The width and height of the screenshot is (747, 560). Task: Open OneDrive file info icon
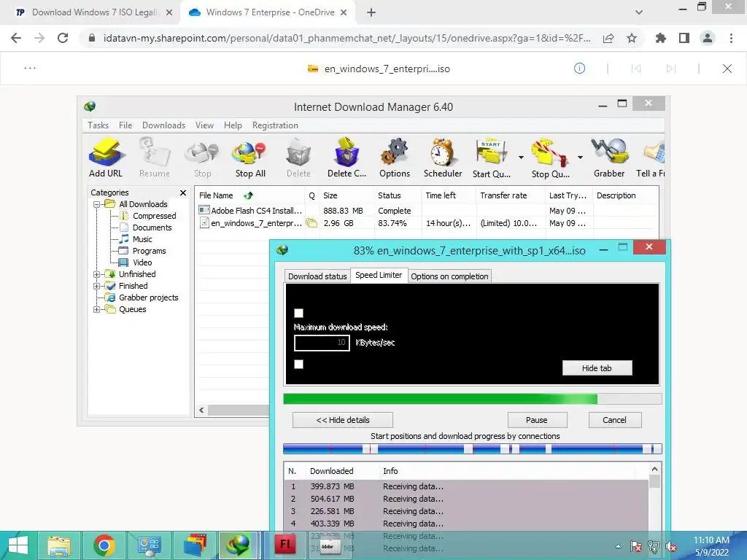(579, 69)
